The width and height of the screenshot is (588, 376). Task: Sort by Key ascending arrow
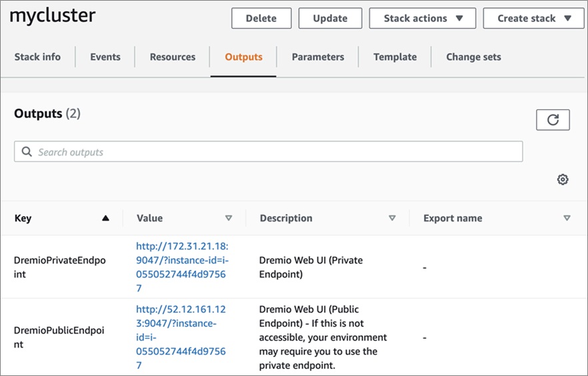[106, 218]
